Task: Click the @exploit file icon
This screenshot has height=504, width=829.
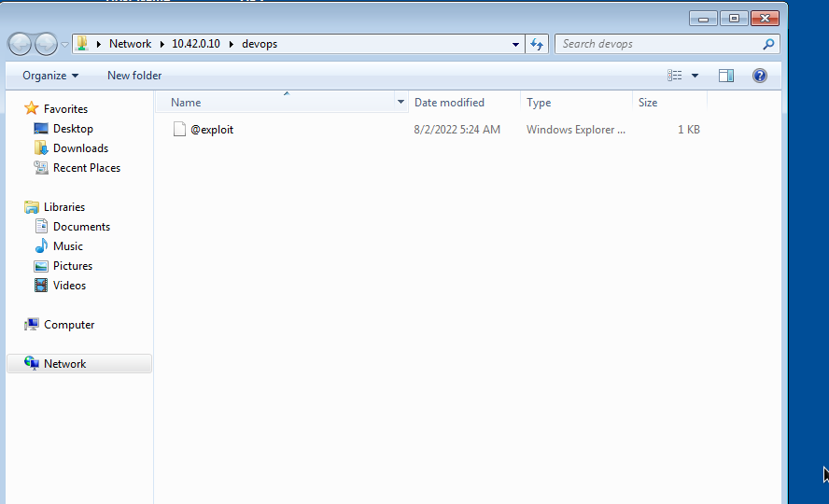Action: pos(179,129)
